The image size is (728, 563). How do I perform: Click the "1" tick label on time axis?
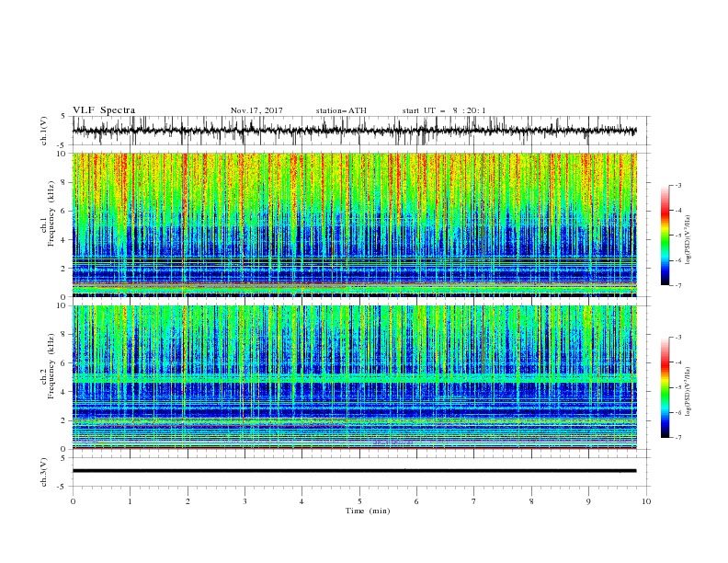(x=130, y=501)
